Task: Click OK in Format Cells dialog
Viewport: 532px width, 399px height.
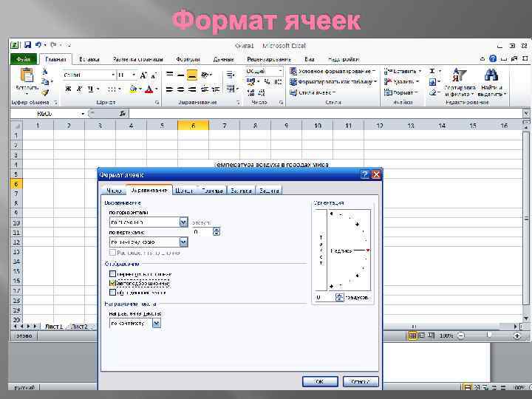Action: click(x=320, y=382)
